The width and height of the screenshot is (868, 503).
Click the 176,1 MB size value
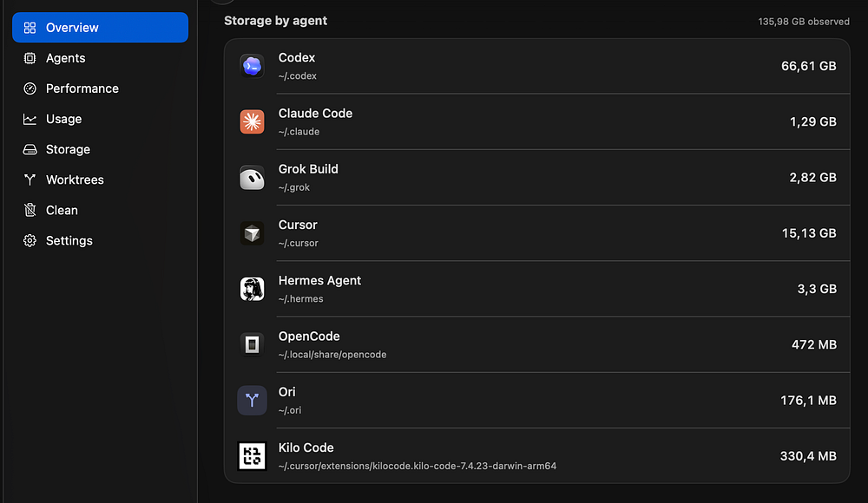[808, 400]
